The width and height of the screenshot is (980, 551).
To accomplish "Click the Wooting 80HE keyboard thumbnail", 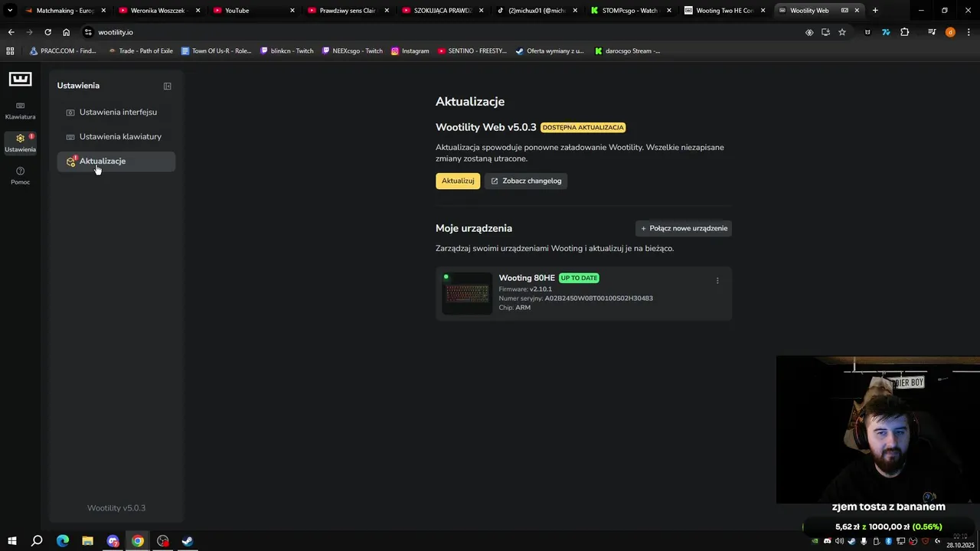I will pos(467,293).
